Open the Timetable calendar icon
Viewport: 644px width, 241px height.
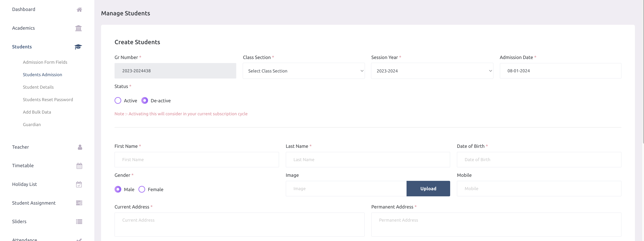coord(79,166)
